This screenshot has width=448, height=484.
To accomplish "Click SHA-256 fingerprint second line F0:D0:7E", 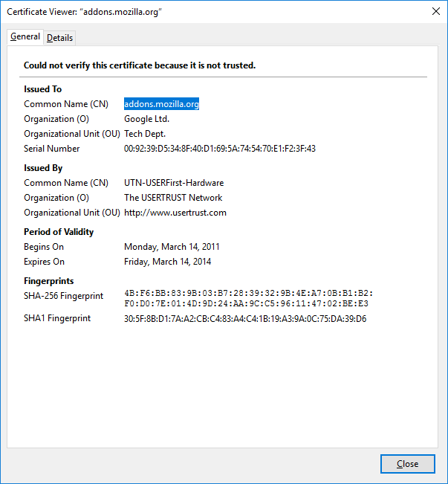I will pyautogui.click(x=246, y=303).
